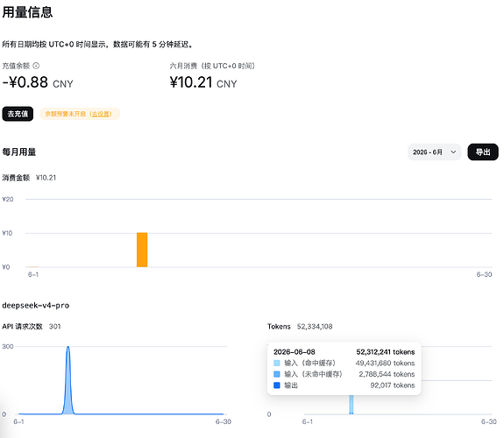
Task: Click the 输入（未命中缓存） legend swatch
Action: (x=277, y=374)
